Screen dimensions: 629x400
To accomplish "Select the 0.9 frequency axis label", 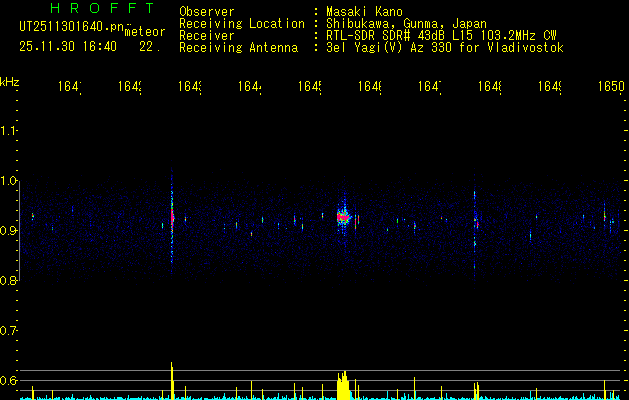I will (8, 231).
